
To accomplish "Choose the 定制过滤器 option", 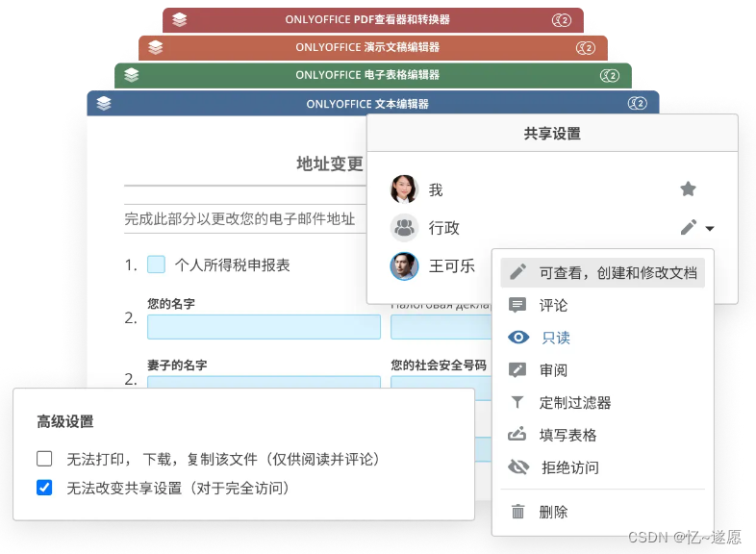I will (603, 403).
